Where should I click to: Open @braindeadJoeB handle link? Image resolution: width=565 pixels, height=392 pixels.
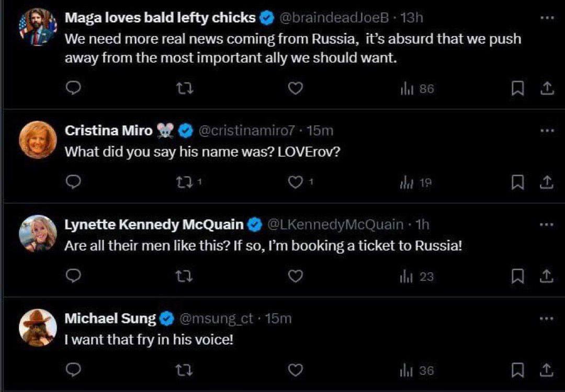tap(334, 18)
